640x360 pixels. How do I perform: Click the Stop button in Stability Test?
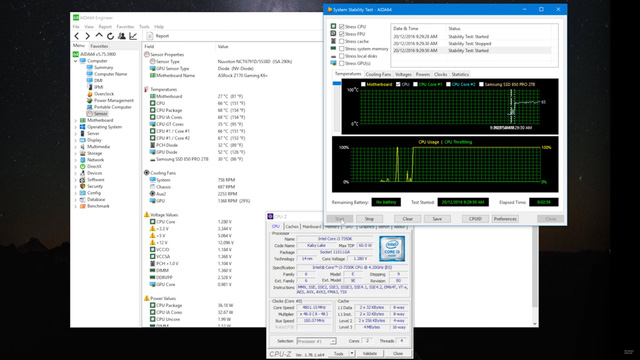369,219
